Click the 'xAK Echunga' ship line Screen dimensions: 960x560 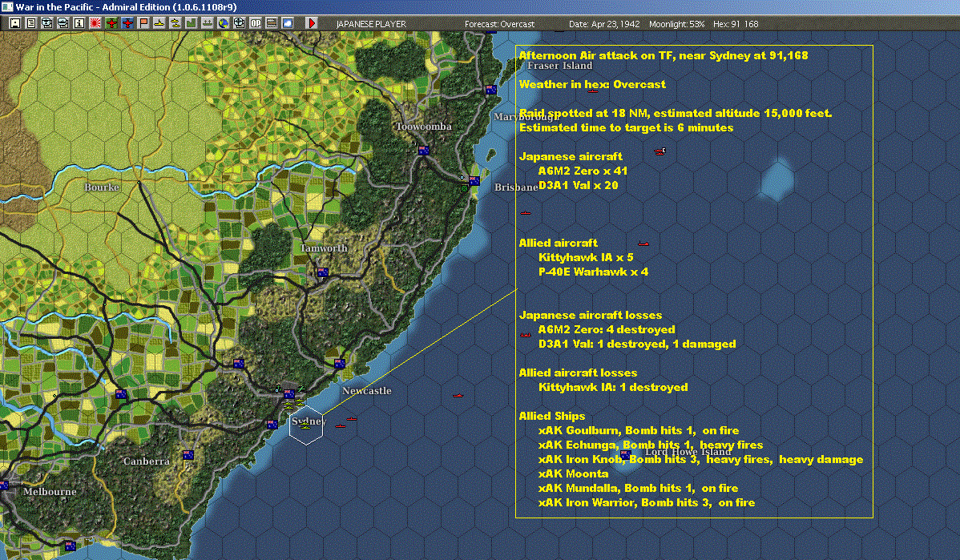click(651, 445)
